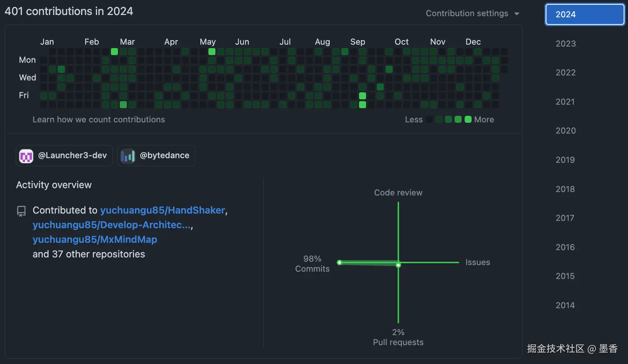Click the bright green contribution cell in May

pyautogui.click(x=211, y=51)
